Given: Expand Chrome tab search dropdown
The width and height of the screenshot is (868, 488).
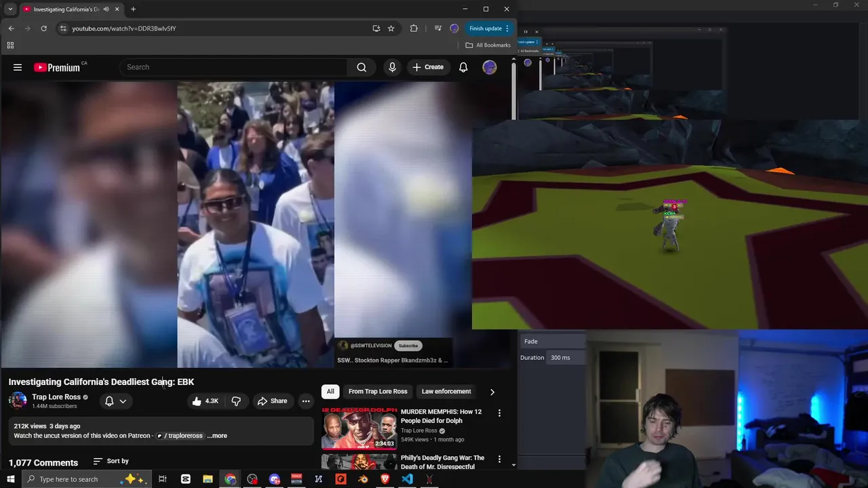Looking at the screenshot, I should click(x=10, y=9).
